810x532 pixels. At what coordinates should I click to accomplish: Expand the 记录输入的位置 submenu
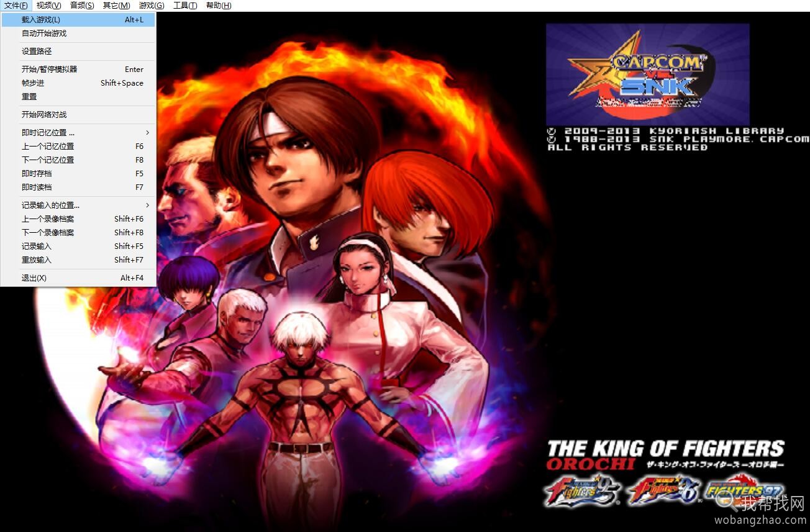(x=78, y=205)
